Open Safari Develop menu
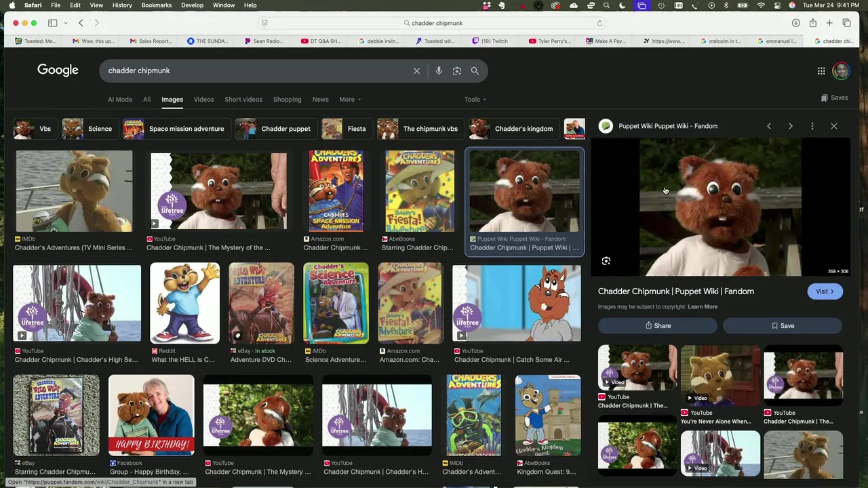This screenshot has height=488, width=868. [192, 5]
